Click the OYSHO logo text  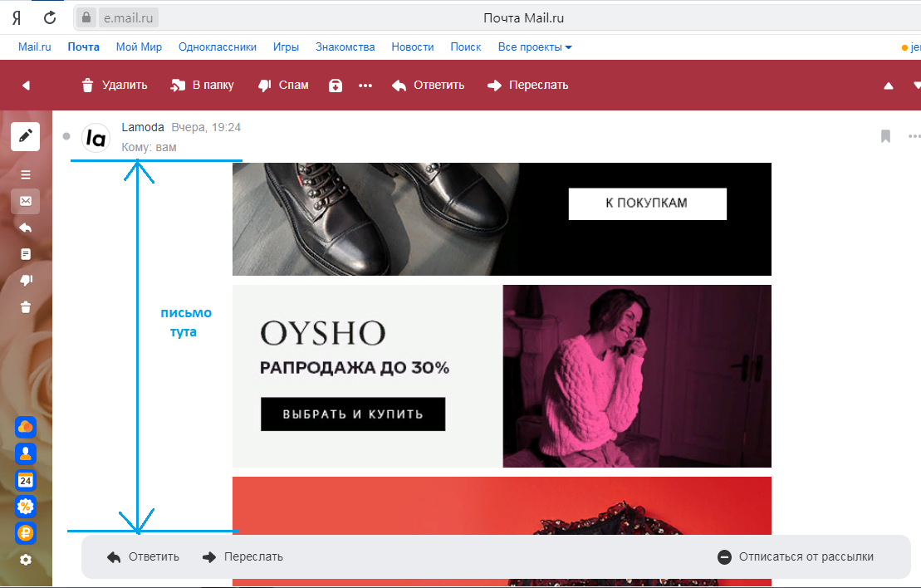tap(323, 333)
